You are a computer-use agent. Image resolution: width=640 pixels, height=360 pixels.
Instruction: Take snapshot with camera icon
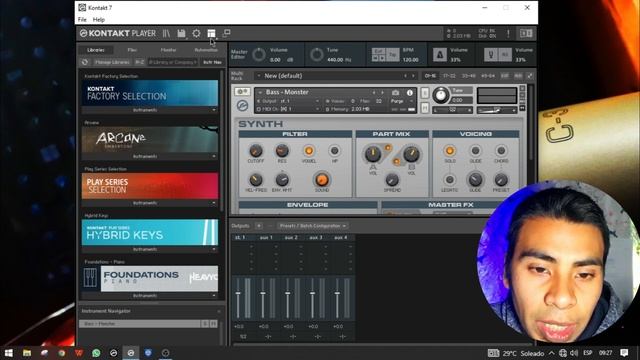coord(395,93)
